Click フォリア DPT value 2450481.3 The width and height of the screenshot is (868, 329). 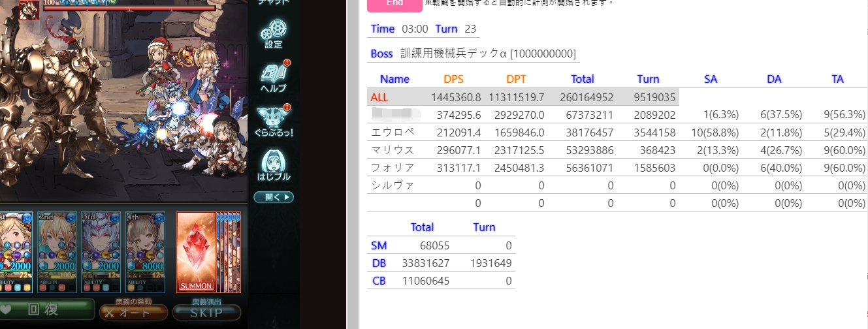pyautogui.click(x=520, y=168)
